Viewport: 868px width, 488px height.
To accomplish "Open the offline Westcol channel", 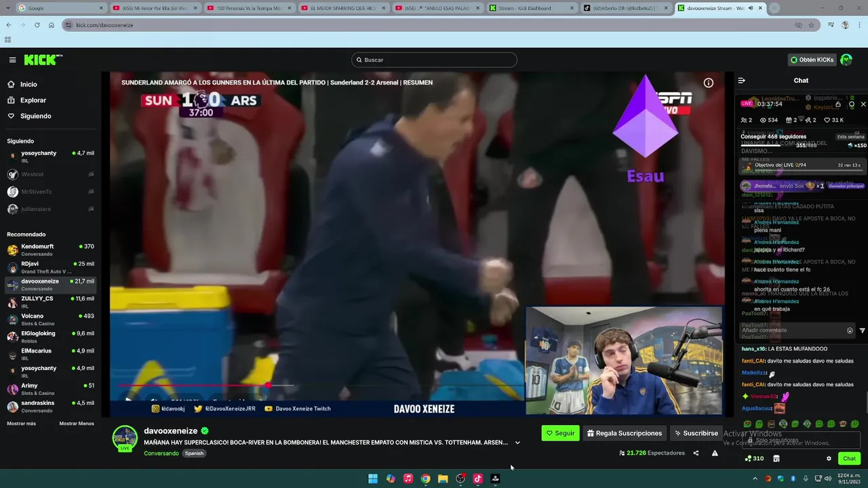I will [51, 174].
